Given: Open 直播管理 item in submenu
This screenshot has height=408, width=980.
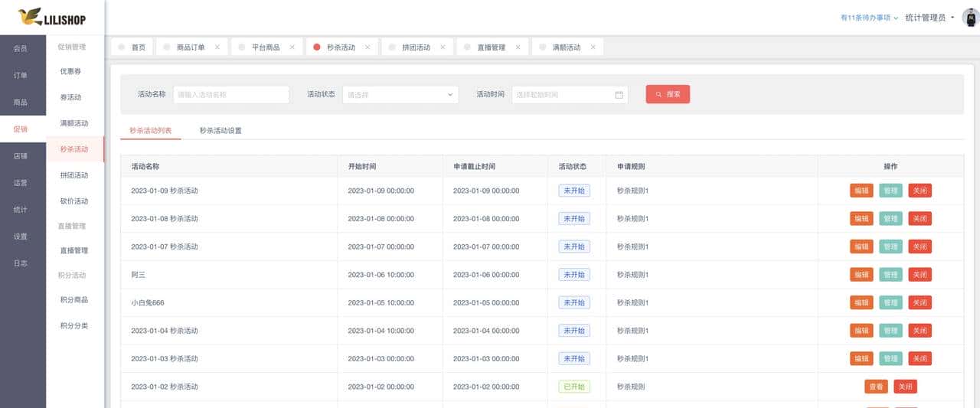Looking at the screenshot, I should coord(75,250).
